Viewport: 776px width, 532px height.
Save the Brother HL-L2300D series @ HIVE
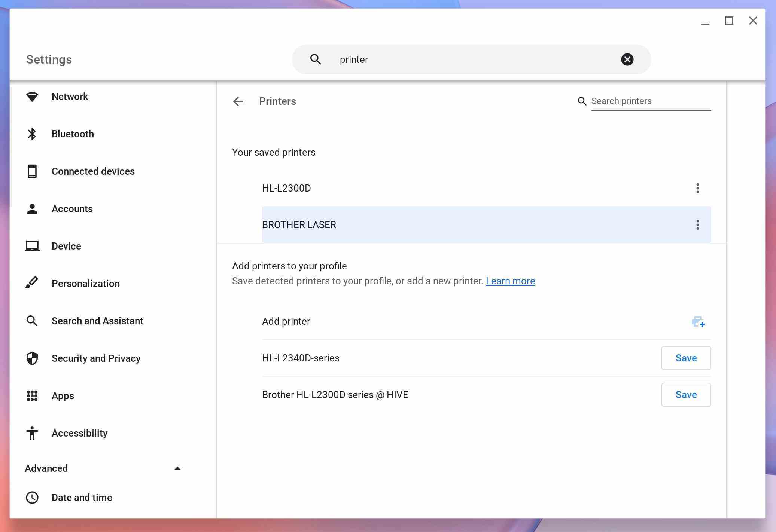pyautogui.click(x=686, y=395)
